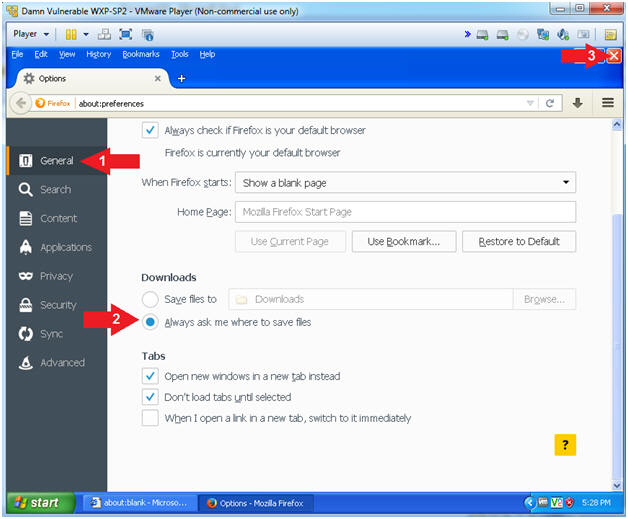This screenshot has width=628, height=519.
Task: Reload the page with the refresh icon
Action: tap(550, 103)
